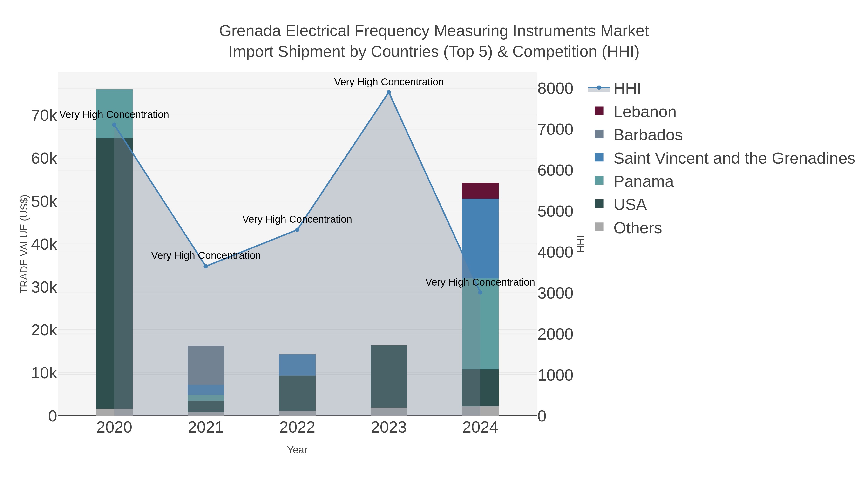The height and width of the screenshot is (488, 868).
Task: Click the TRADE VALUE (US$) axis title
Action: (x=24, y=244)
